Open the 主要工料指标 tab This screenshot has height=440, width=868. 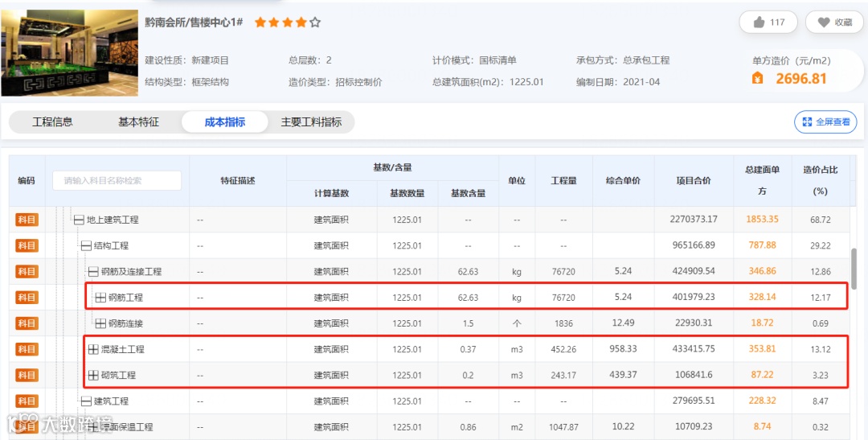pyautogui.click(x=311, y=122)
